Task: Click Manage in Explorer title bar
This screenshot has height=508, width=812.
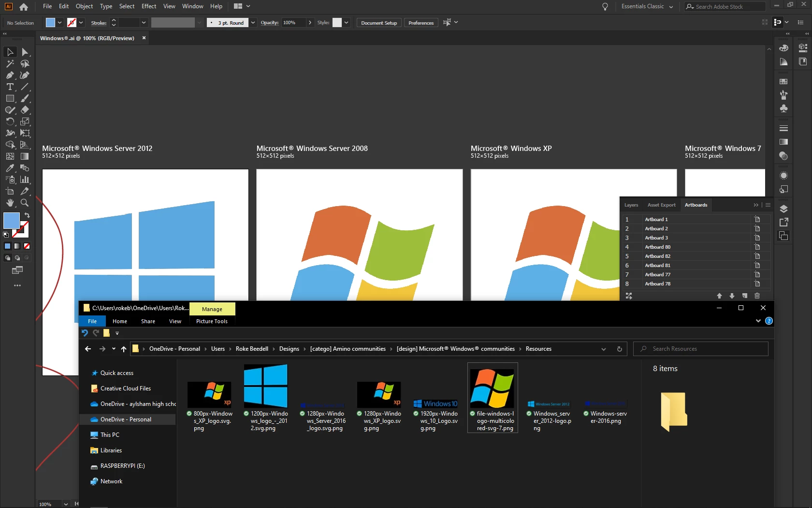Action: [212, 309]
